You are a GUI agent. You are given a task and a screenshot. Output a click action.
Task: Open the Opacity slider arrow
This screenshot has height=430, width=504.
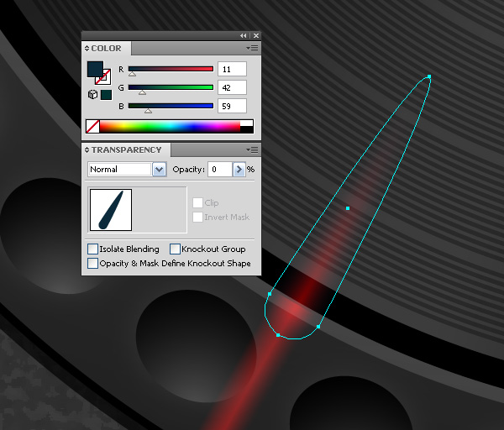(239, 170)
